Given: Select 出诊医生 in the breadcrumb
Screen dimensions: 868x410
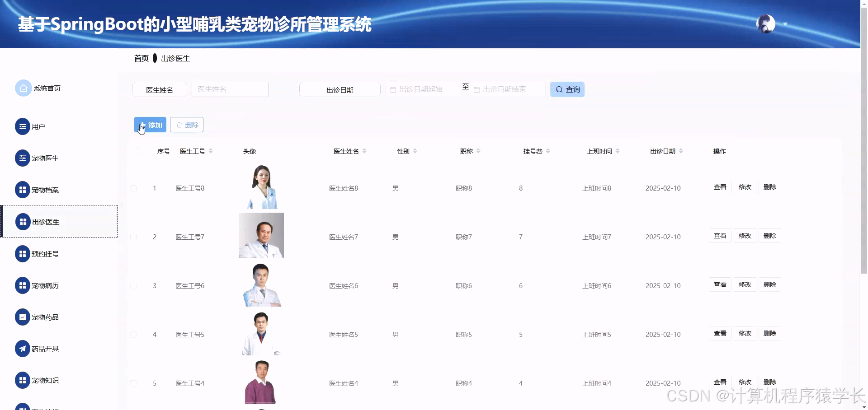Looking at the screenshot, I should point(175,58).
